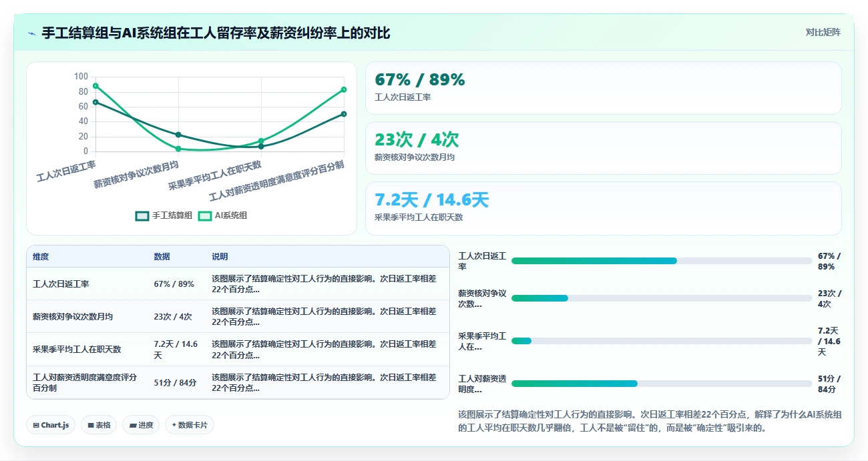The width and height of the screenshot is (868, 461).
Task: Click the 进度 tag
Action: 141,425
